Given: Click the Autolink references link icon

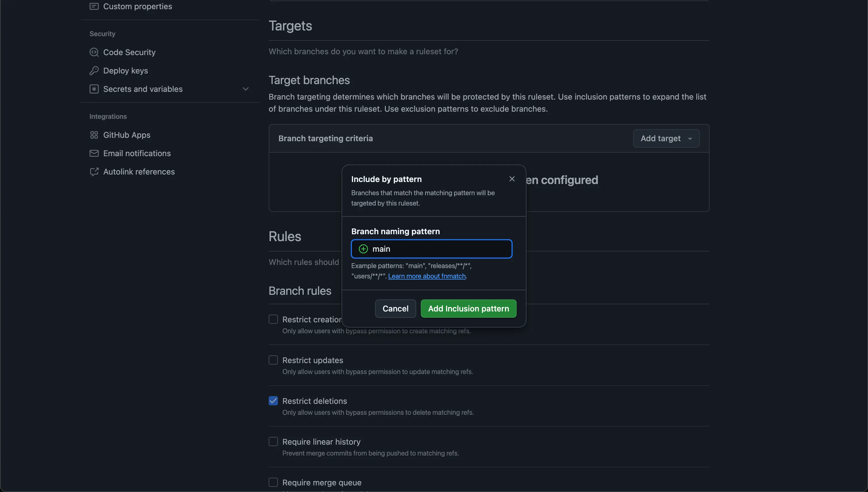Looking at the screenshot, I should [94, 172].
